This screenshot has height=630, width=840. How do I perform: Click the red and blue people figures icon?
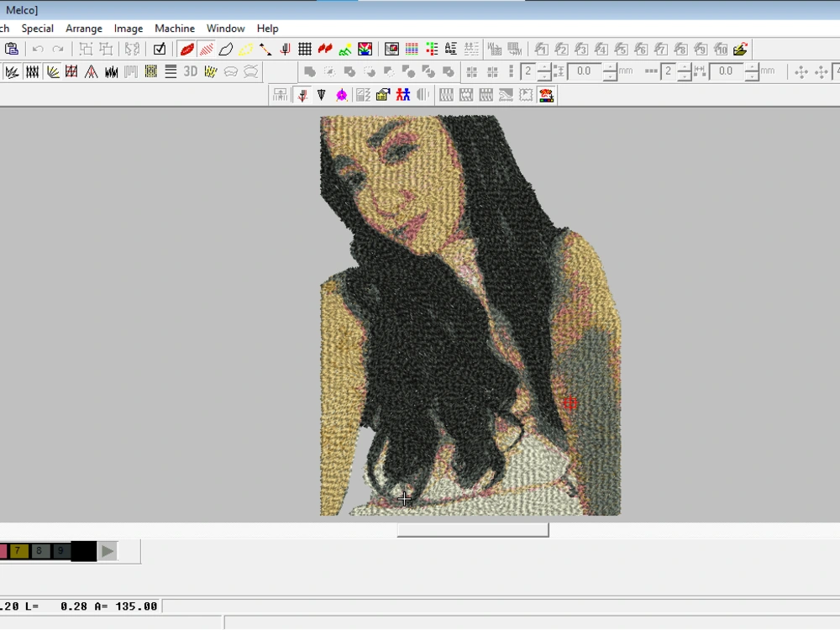pyautogui.click(x=403, y=95)
